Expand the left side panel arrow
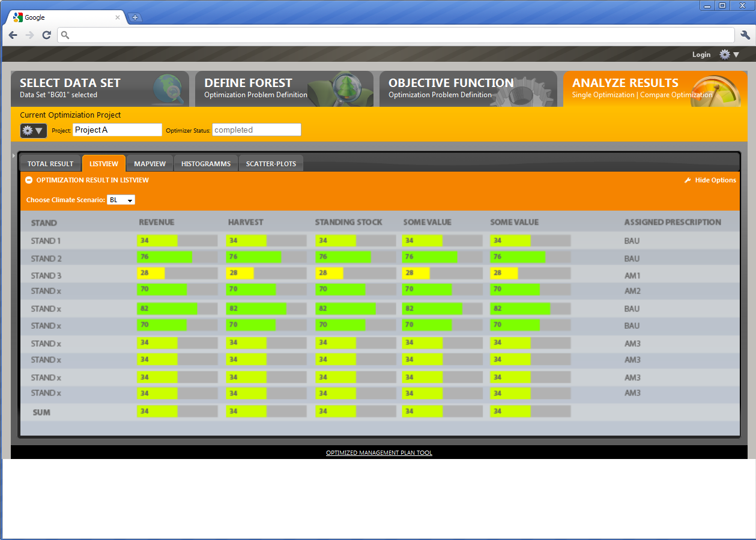This screenshot has height=540, width=756. click(14, 155)
